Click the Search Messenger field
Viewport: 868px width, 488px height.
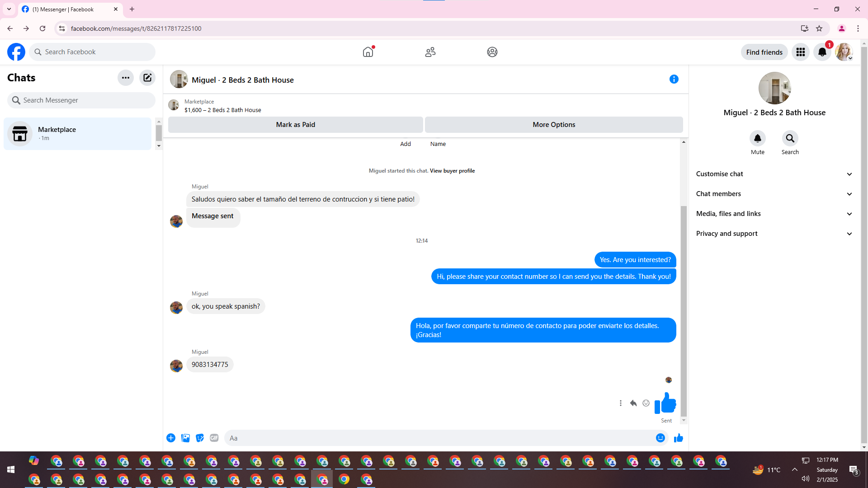coord(81,100)
